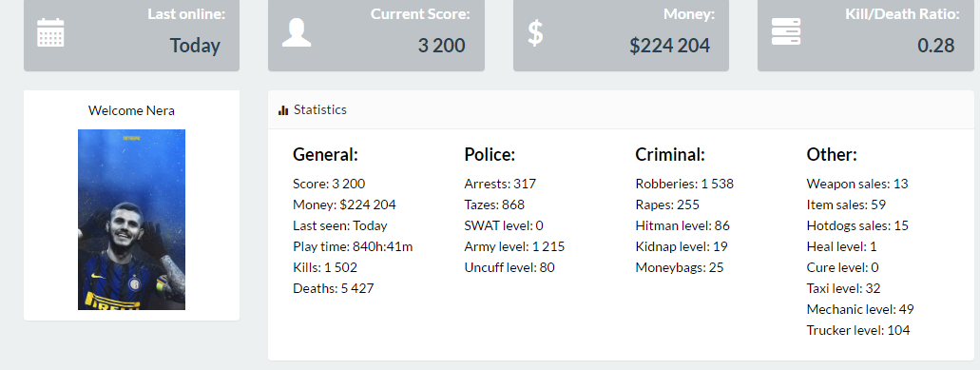Click the Hitman level 86 stat
The image size is (980, 370).
[x=682, y=225]
